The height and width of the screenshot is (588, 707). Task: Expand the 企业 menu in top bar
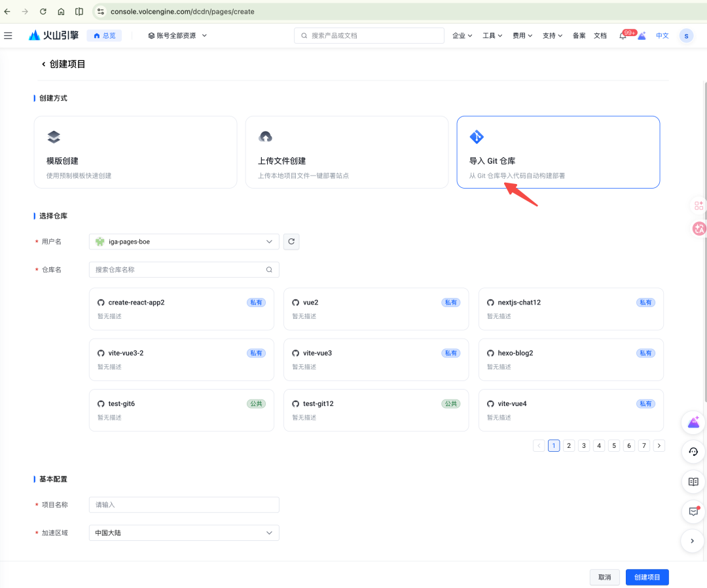[462, 35]
